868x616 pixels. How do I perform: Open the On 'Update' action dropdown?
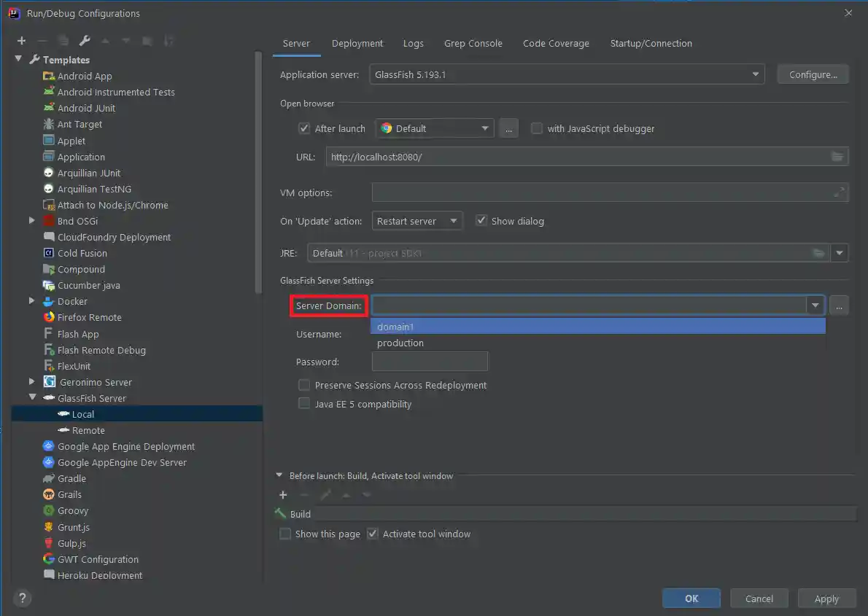[417, 221]
